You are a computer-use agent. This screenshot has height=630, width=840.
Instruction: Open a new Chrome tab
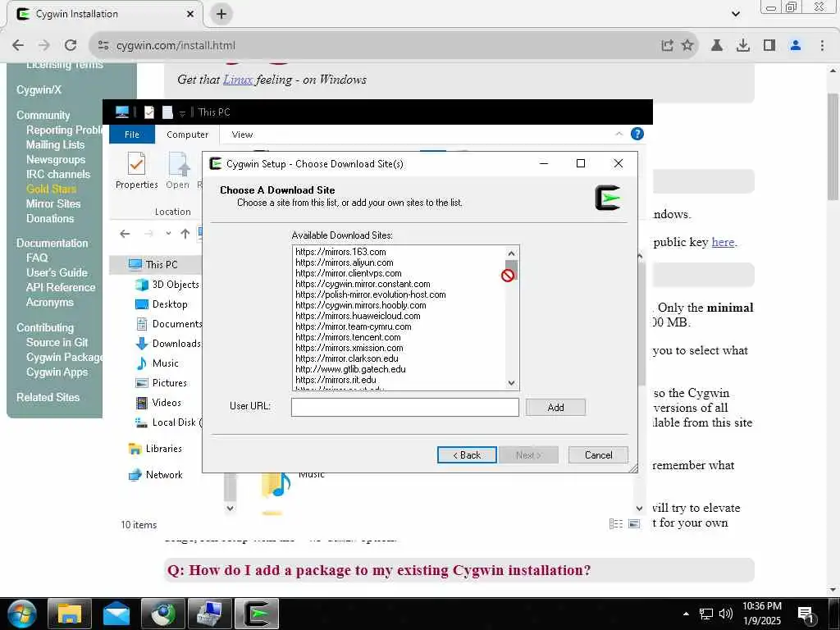tap(221, 14)
